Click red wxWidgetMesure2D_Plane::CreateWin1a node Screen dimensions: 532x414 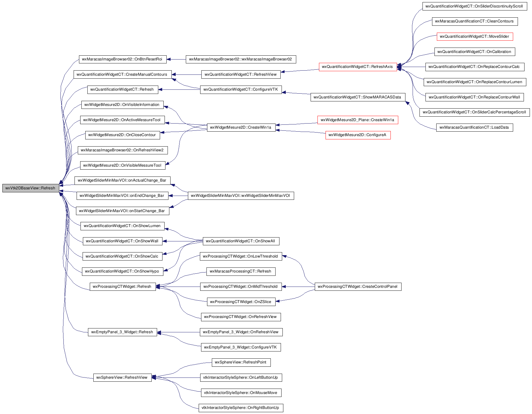358,120
